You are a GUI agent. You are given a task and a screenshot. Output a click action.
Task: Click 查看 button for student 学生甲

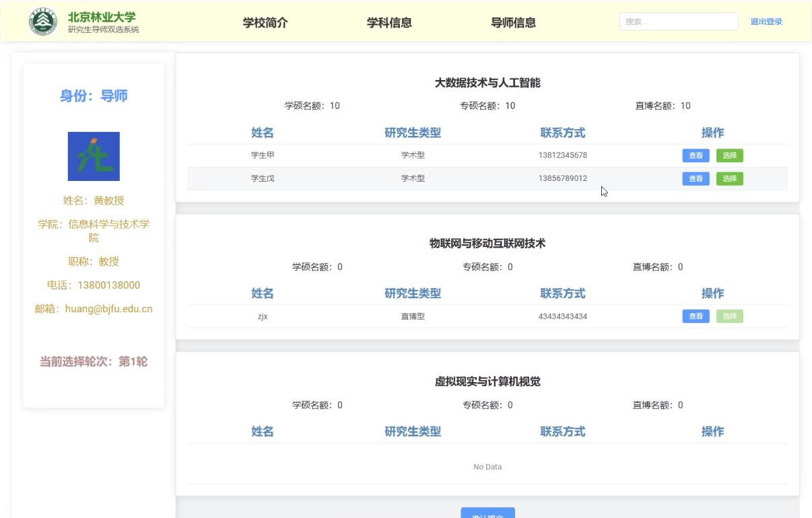[696, 155]
